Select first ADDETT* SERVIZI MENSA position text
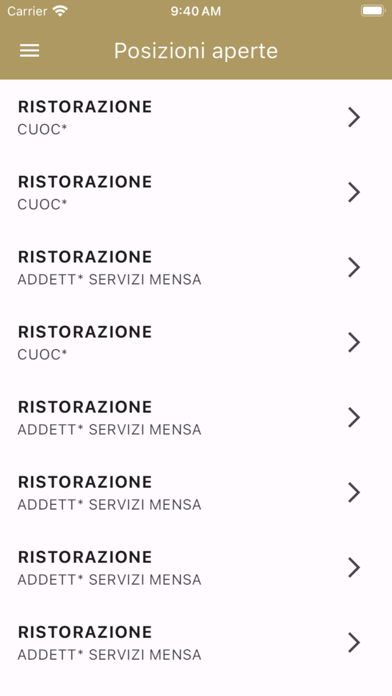 click(x=109, y=280)
